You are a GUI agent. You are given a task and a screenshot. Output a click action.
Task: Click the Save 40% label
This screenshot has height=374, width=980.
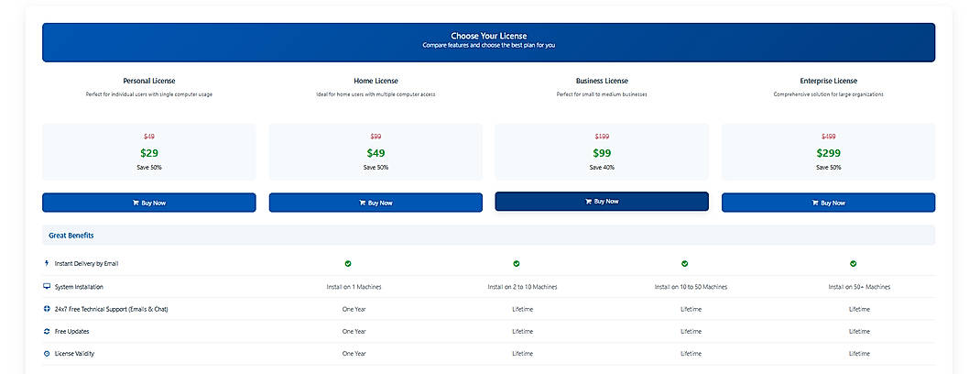[x=602, y=168]
